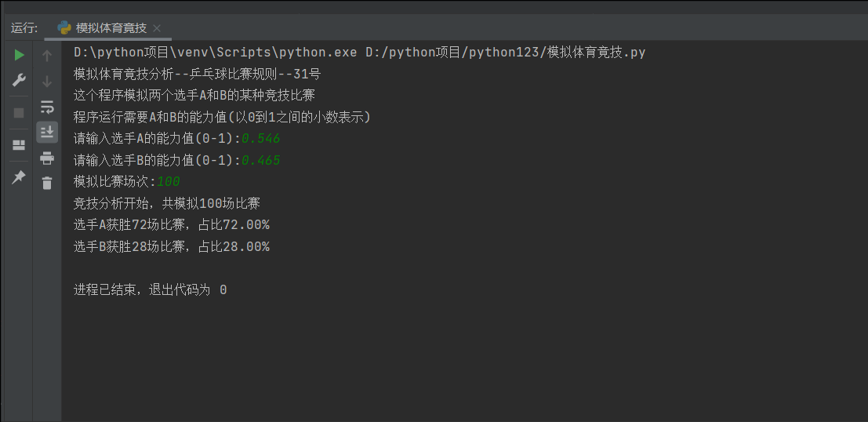Click the green input value 0.546
The image size is (868, 422).
click(x=261, y=139)
